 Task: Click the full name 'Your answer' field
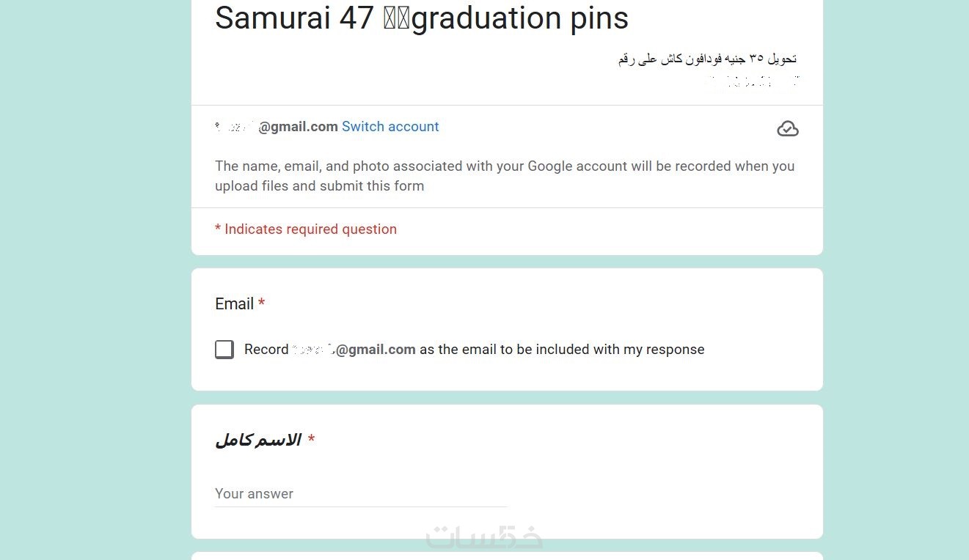[360, 494]
